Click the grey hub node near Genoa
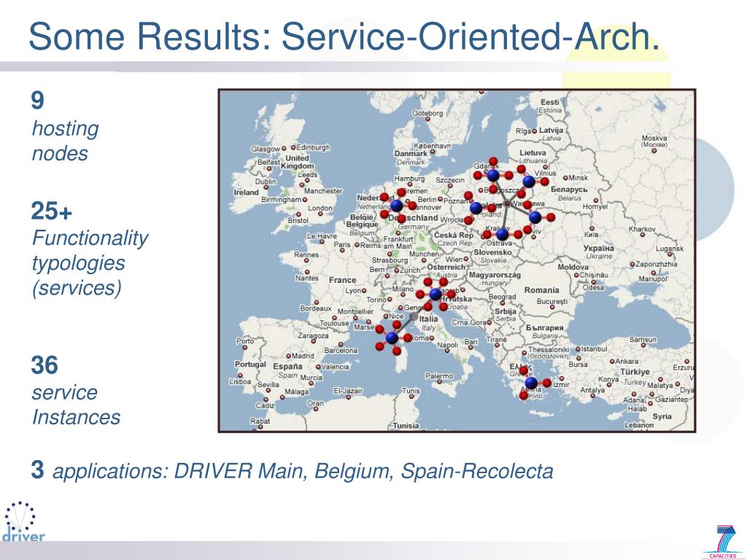 pos(414,316)
